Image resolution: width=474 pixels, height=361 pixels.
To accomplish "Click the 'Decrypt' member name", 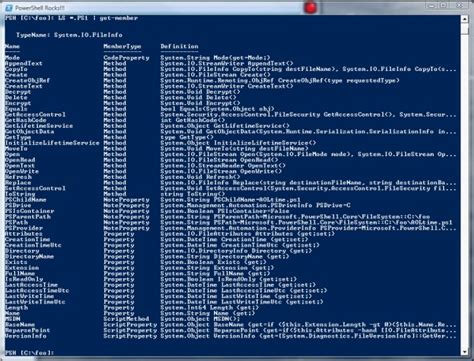I will click(18, 92).
